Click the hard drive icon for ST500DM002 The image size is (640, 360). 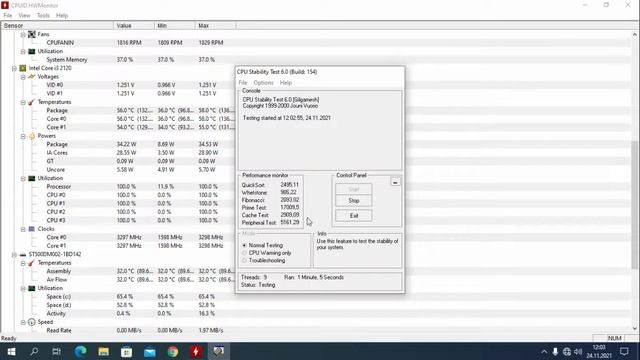[x=23, y=254]
